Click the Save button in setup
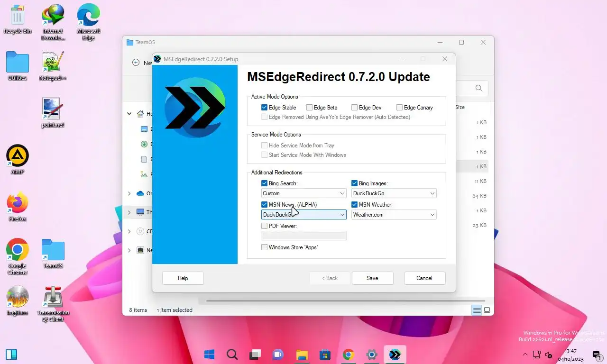The image size is (607, 364). coord(373,278)
